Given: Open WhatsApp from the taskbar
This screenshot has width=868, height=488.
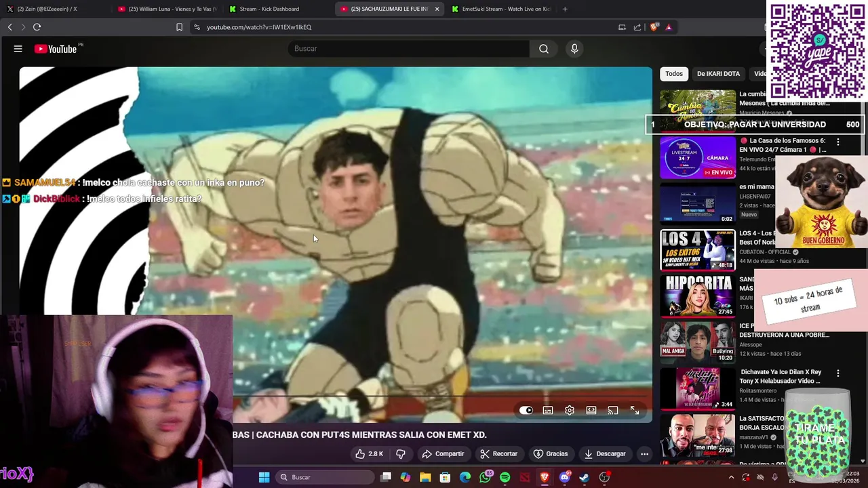Looking at the screenshot, I should pos(485,477).
